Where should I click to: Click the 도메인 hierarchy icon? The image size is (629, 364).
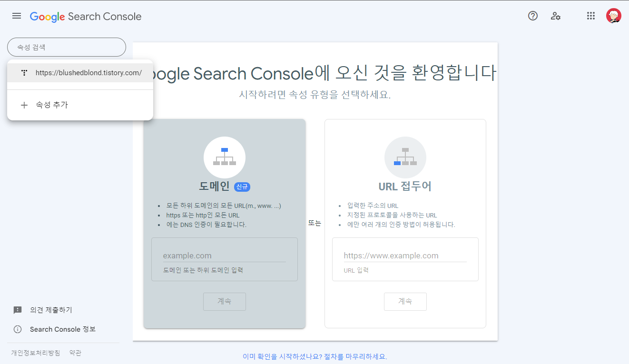point(225,157)
